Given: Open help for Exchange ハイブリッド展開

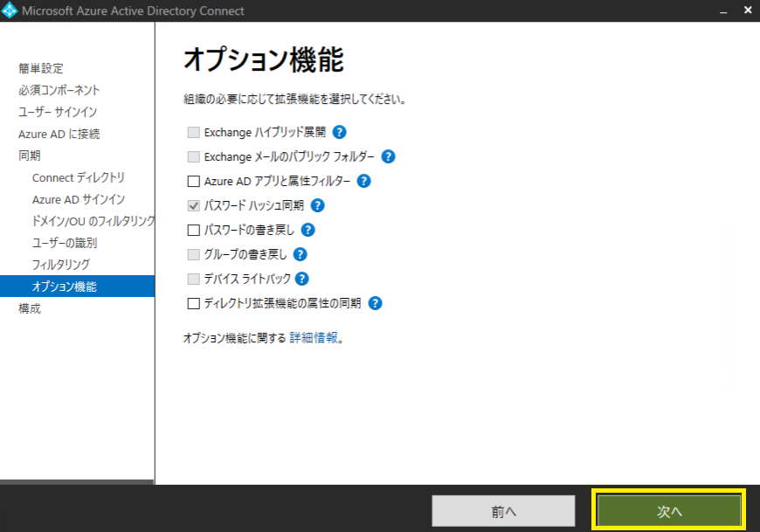Looking at the screenshot, I should [x=339, y=132].
